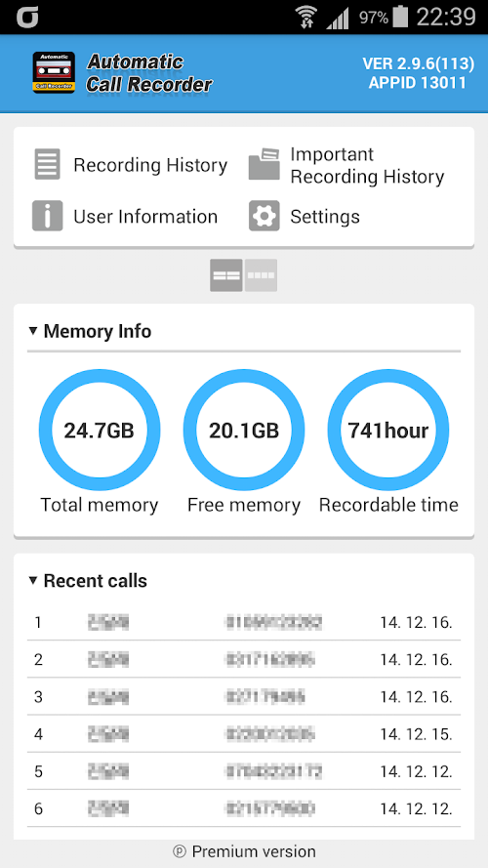
Task: Tap the Wi-Fi icon in status bar
Action: (305, 18)
